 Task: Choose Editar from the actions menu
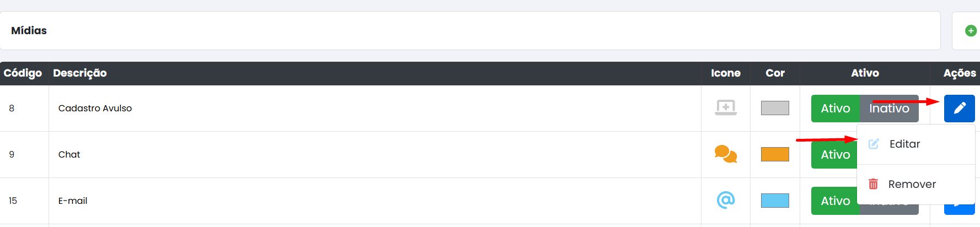click(x=904, y=144)
